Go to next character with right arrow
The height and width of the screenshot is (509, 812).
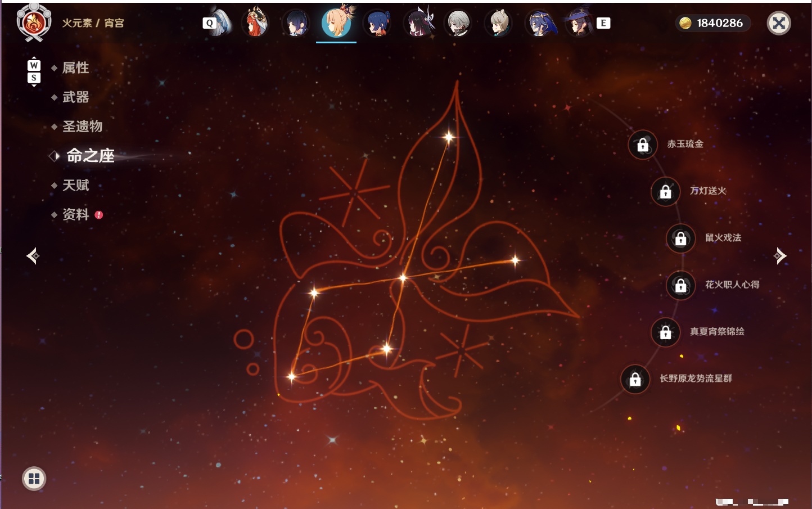(780, 256)
